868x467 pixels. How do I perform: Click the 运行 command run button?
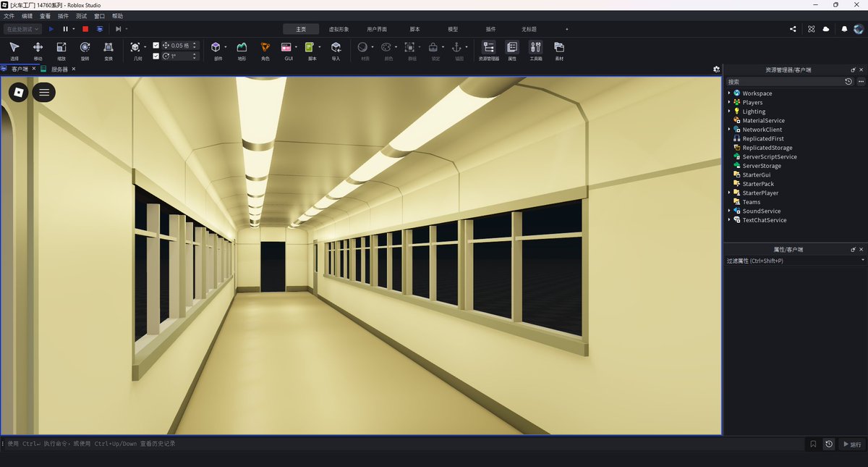pos(851,445)
